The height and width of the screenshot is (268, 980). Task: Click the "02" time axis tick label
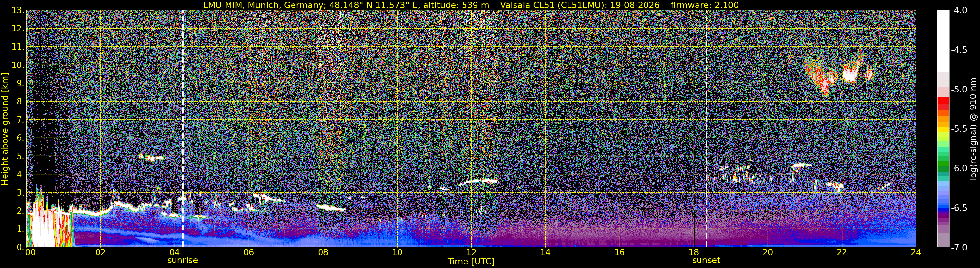click(x=100, y=252)
